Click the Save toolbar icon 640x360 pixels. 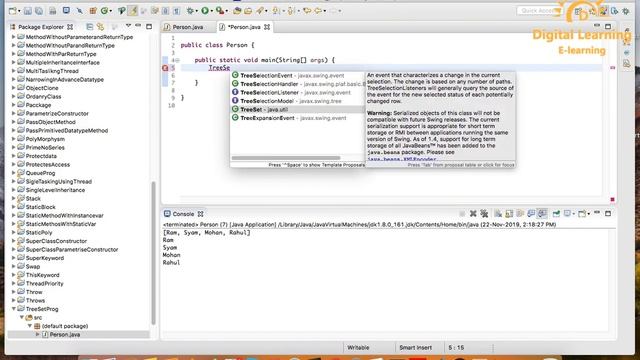pos(28,11)
